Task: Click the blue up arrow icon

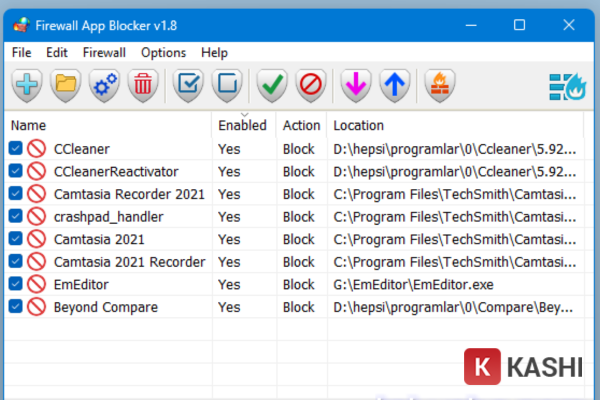Action: tap(396, 85)
